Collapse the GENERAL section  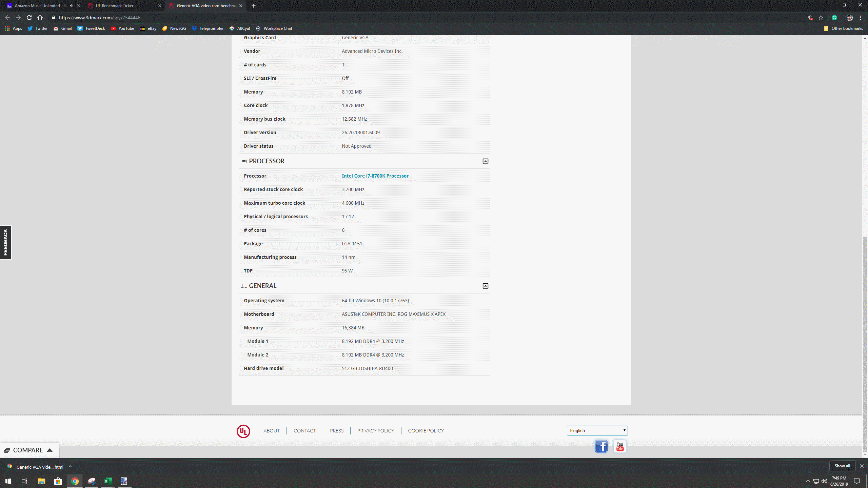pyautogui.click(x=485, y=286)
